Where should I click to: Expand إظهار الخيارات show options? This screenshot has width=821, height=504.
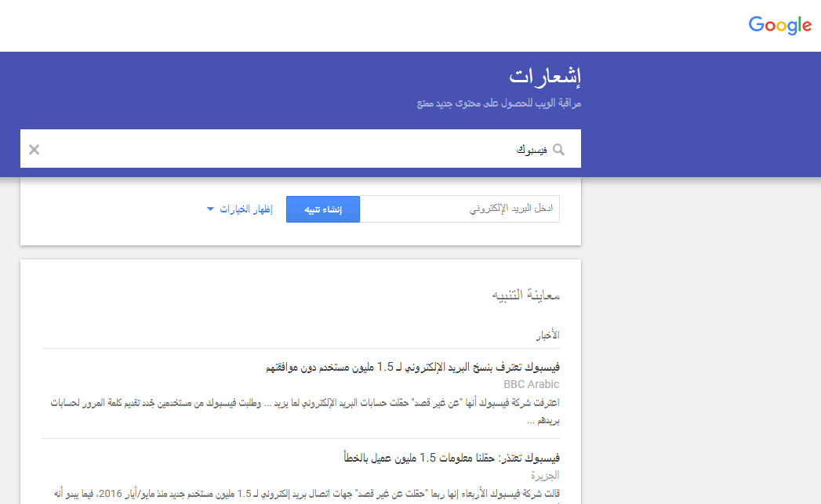pyautogui.click(x=239, y=209)
